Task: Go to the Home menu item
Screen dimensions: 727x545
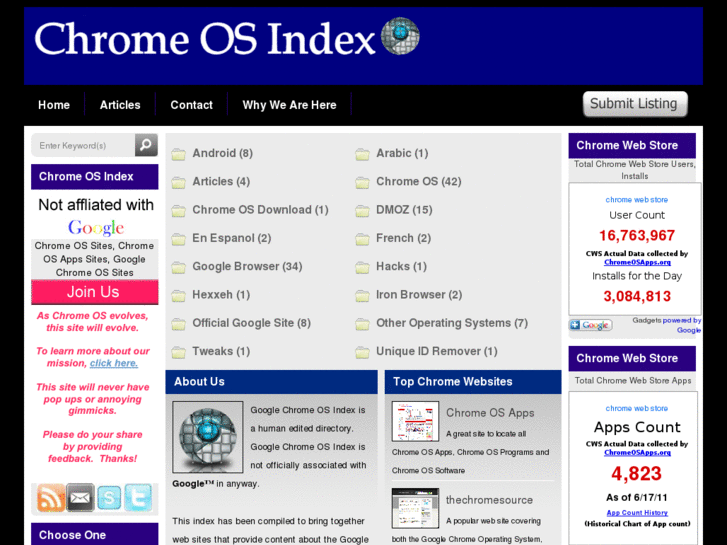Action: coord(54,105)
